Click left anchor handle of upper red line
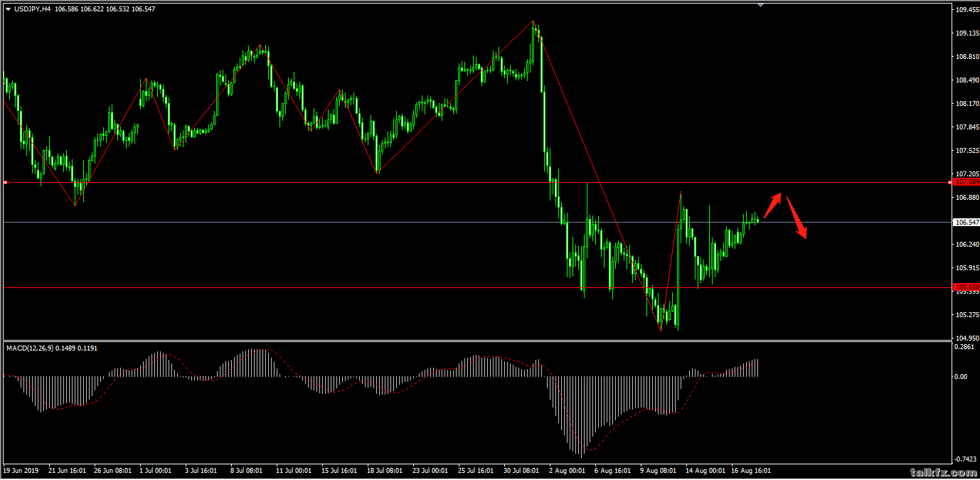The width and height of the screenshot is (980, 480). click(5, 183)
